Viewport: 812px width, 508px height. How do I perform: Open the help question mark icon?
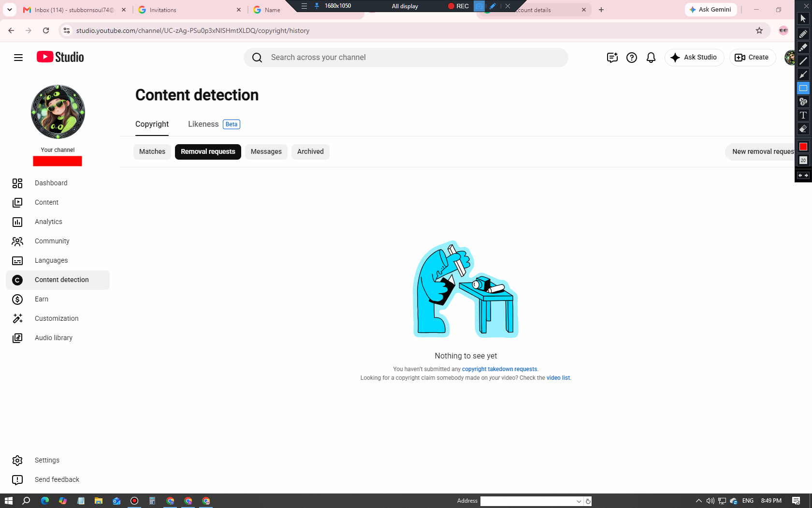[x=632, y=58]
